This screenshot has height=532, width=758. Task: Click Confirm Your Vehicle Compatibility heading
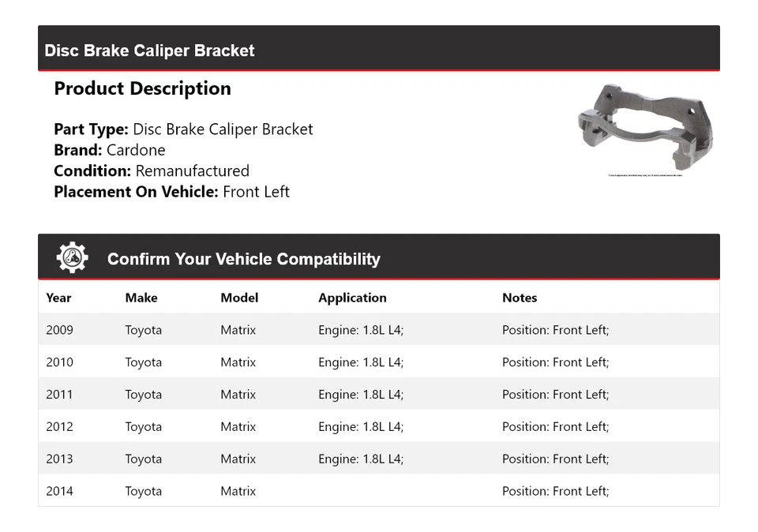(x=243, y=259)
